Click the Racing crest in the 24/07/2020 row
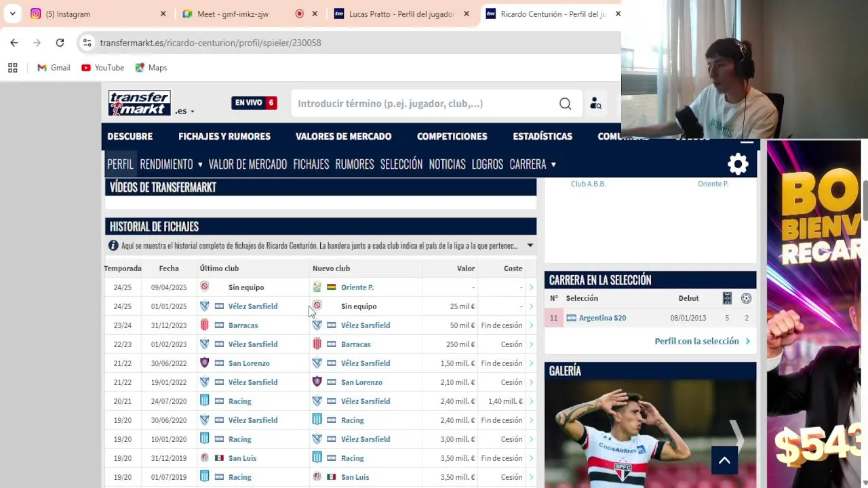The image size is (868, 488). tap(204, 401)
